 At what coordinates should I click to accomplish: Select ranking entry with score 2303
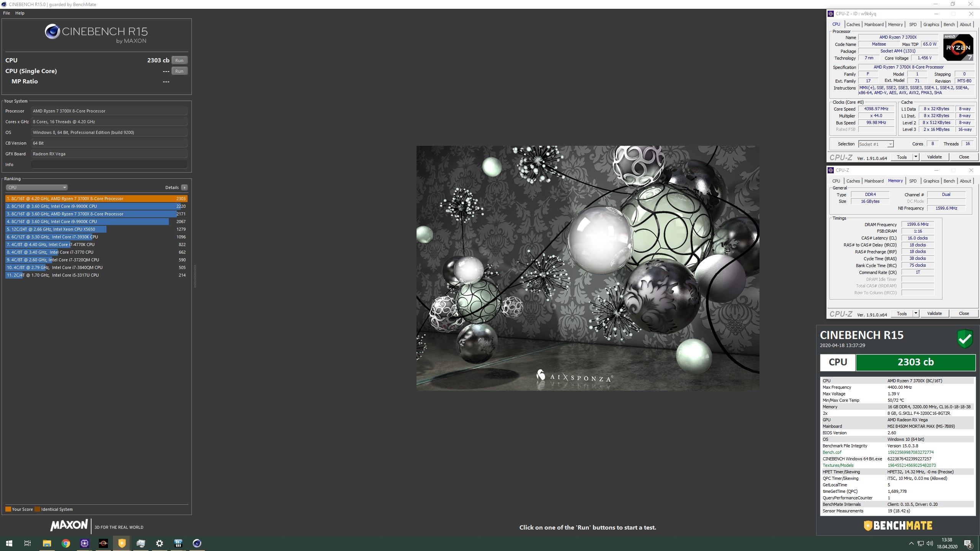96,199
